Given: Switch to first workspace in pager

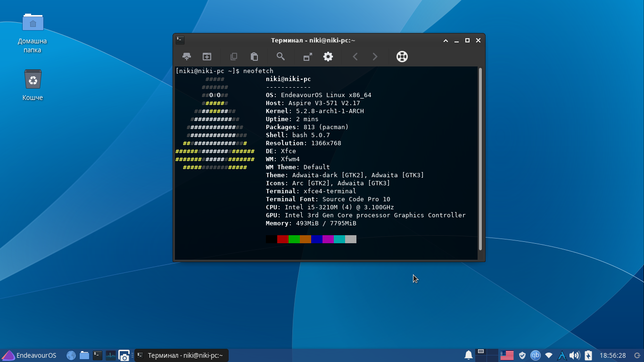Looking at the screenshot, I should click(x=481, y=355).
